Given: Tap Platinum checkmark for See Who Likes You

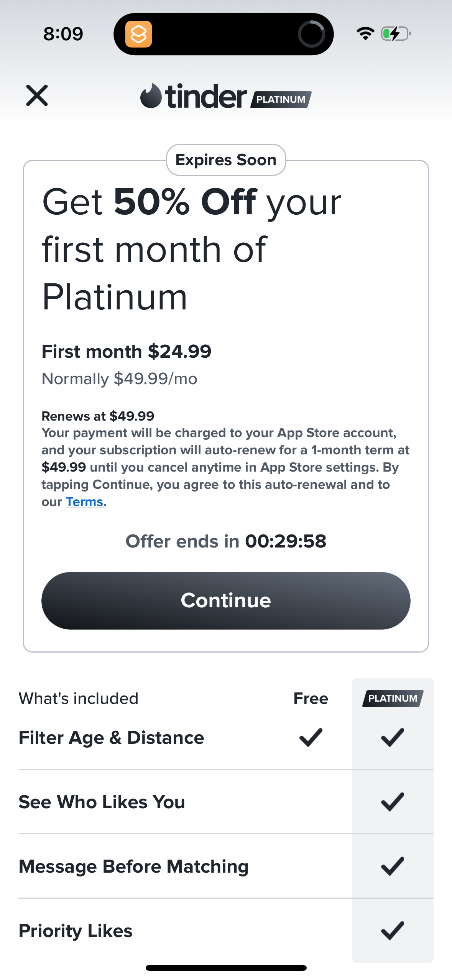Looking at the screenshot, I should [x=393, y=802].
